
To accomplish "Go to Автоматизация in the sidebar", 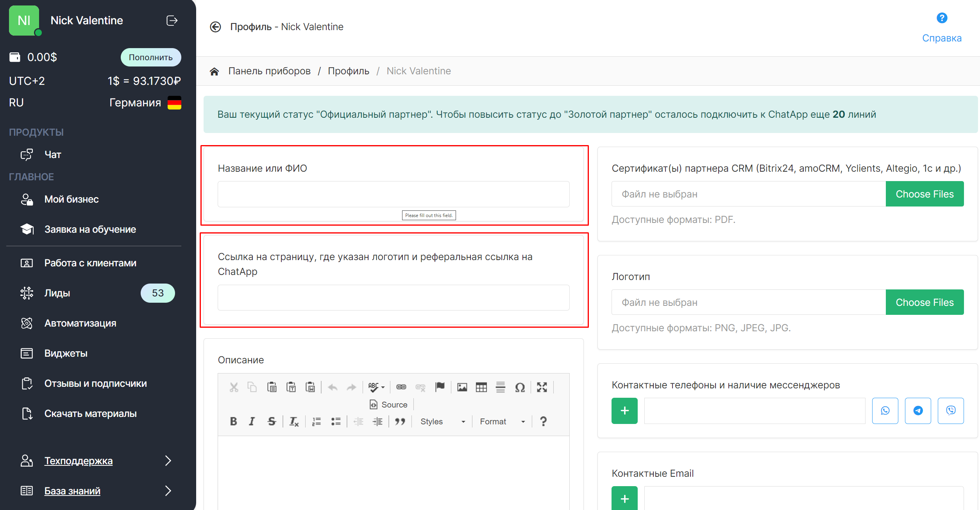I will coord(80,323).
